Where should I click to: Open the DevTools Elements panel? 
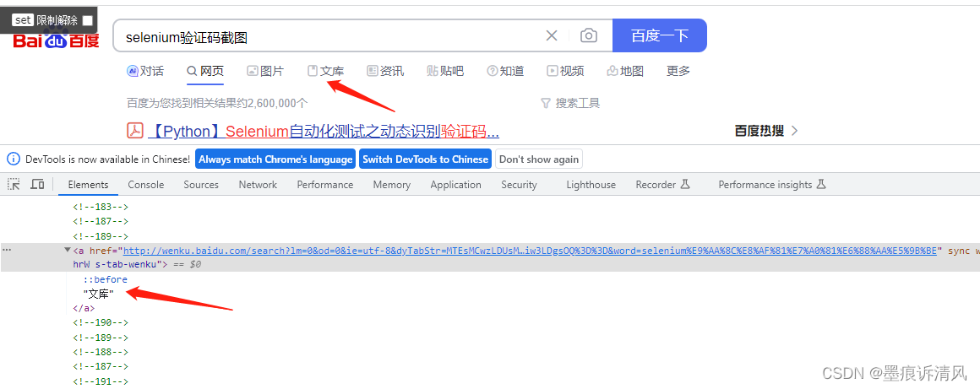(x=88, y=185)
